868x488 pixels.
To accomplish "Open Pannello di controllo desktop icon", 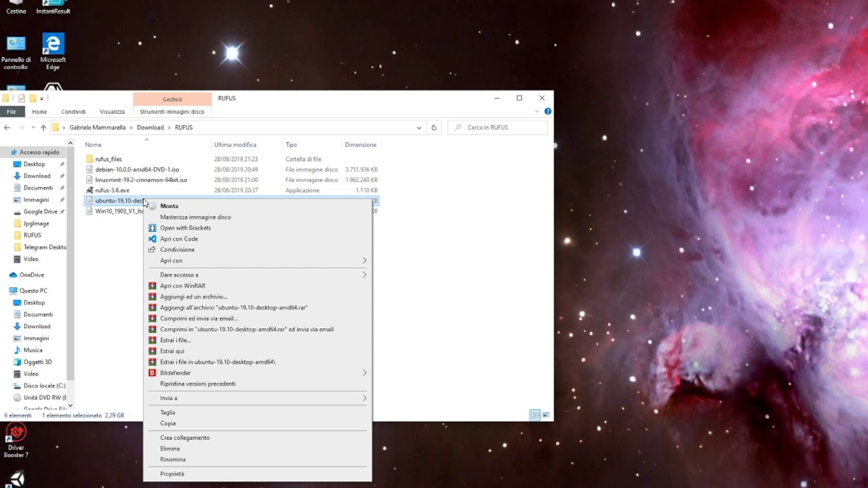I will pos(16,53).
